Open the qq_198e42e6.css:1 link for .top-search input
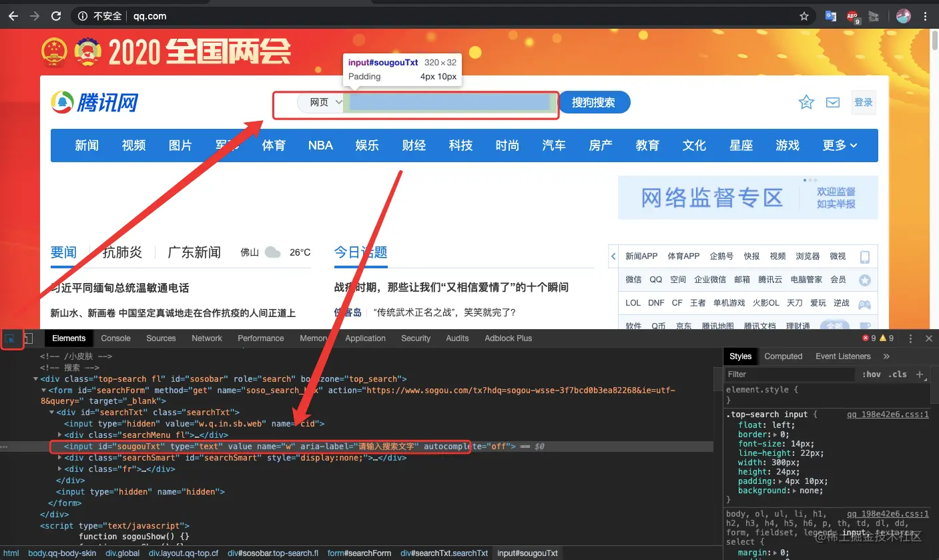 tap(888, 414)
